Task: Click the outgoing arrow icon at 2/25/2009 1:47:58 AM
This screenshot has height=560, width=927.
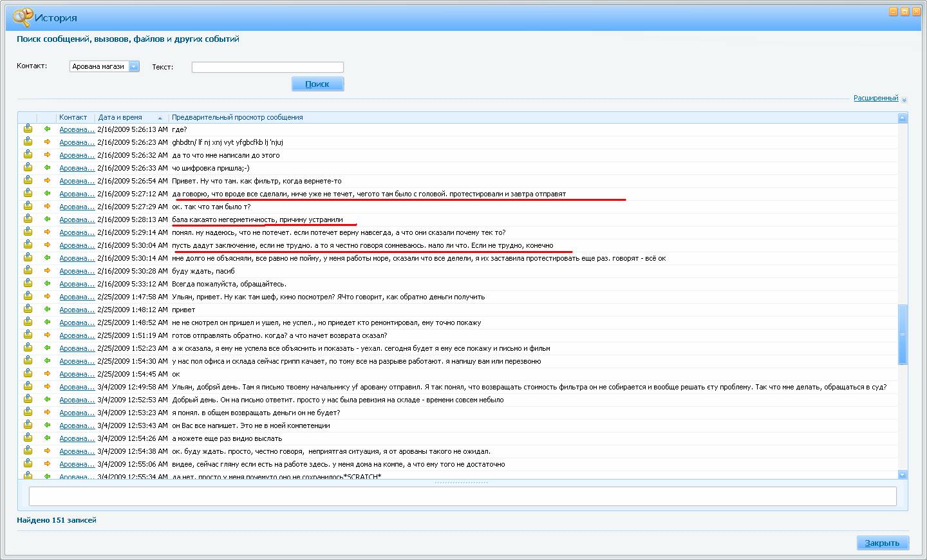Action: click(x=47, y=296)
